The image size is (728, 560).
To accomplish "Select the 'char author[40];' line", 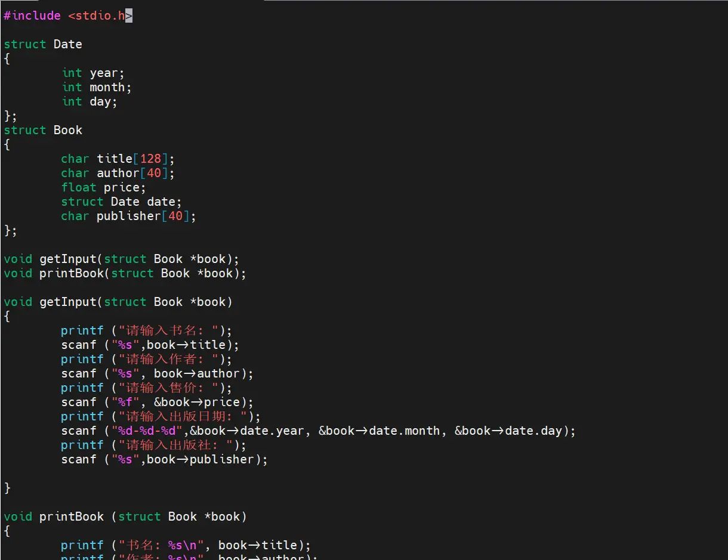I will tap(118, 173).
